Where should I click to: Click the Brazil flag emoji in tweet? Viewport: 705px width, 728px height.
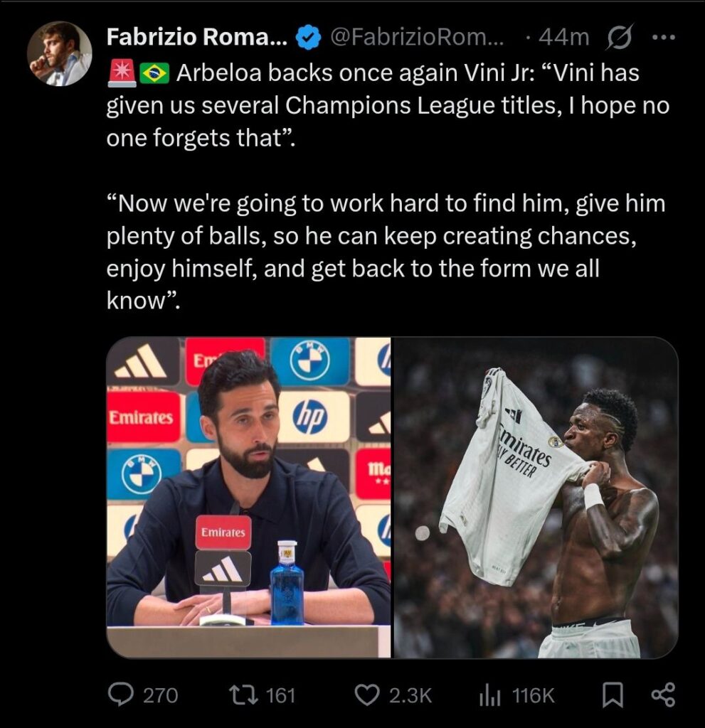click(154, 73)
